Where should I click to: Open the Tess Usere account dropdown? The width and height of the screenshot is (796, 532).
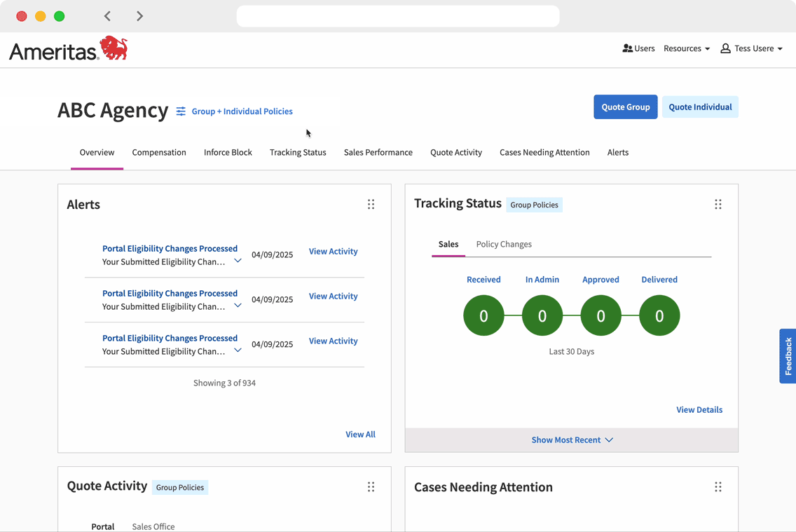[x=751, y=48]
